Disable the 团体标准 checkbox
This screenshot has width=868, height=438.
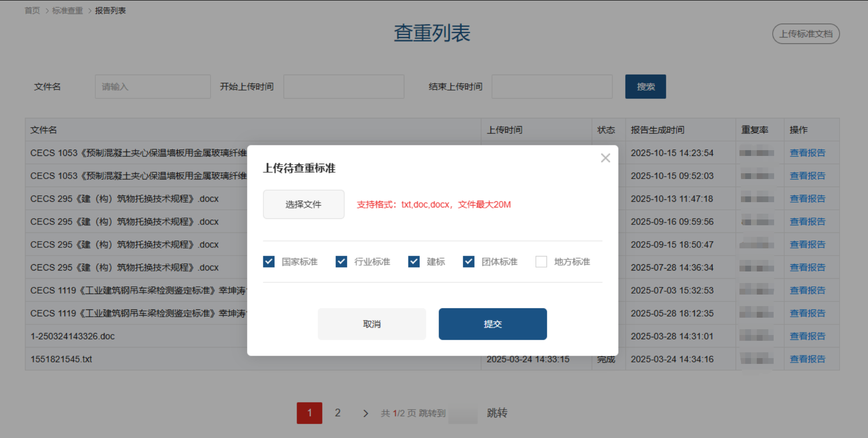tap(468, 261)
